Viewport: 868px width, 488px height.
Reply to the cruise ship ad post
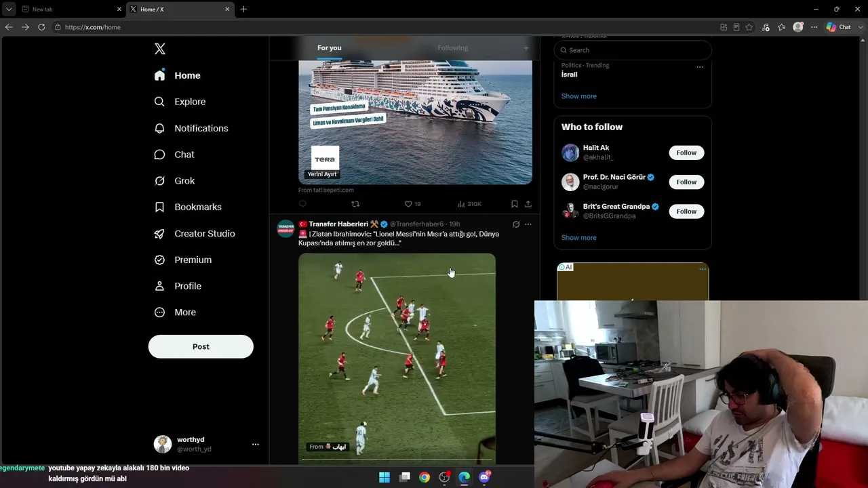[302, 204]
